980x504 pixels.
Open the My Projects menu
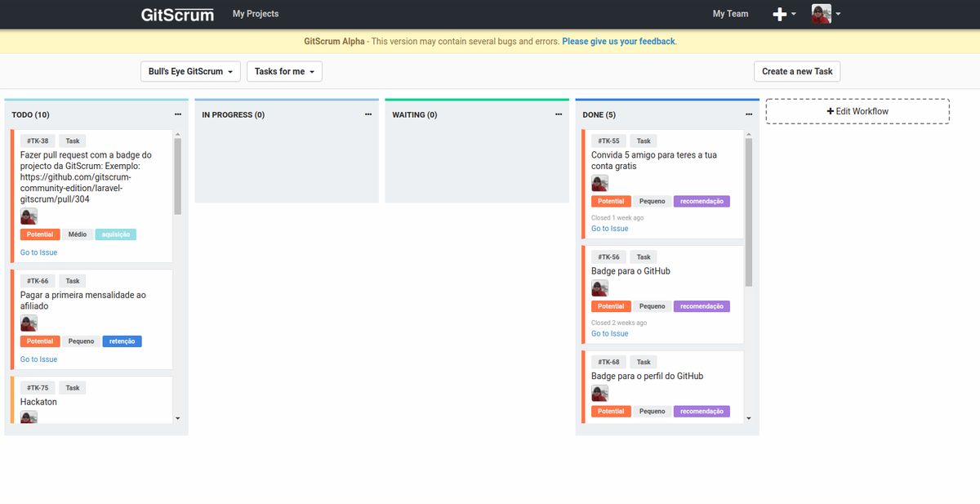coord(255,14)
